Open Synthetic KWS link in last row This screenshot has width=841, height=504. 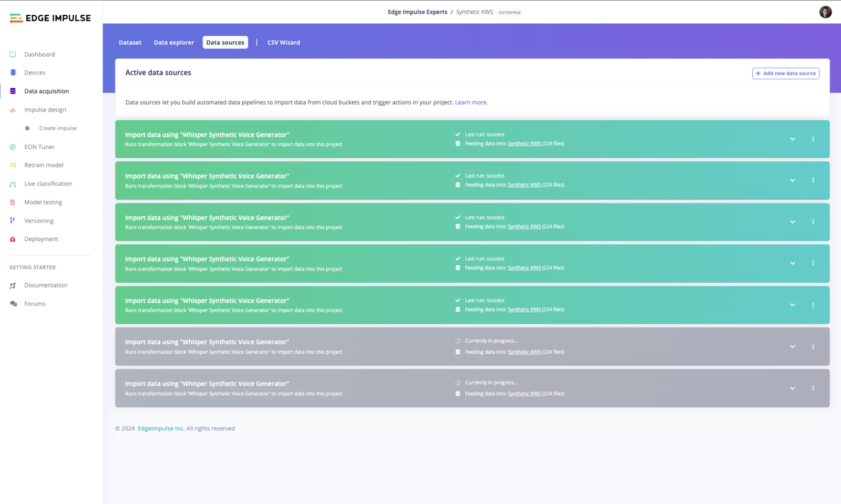(524, 394)
